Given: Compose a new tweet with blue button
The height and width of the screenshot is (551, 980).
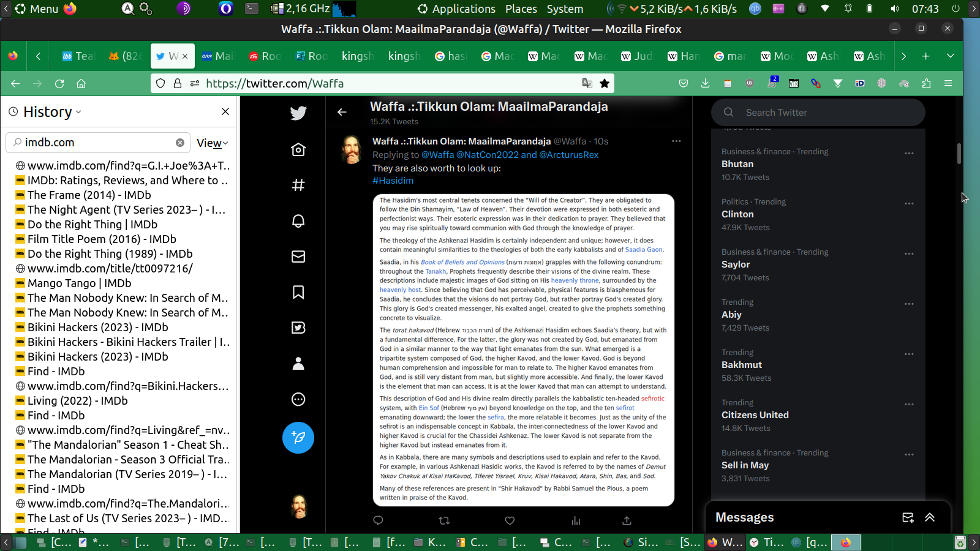Looking at the screenshot, I should tap(298, 438).
